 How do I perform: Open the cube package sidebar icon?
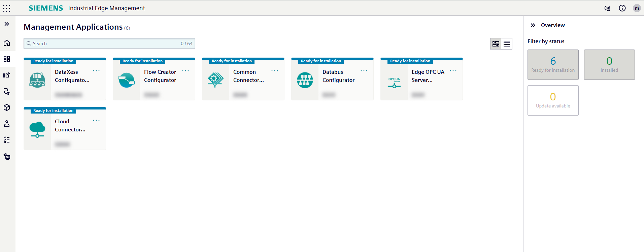tap(7, 107)
